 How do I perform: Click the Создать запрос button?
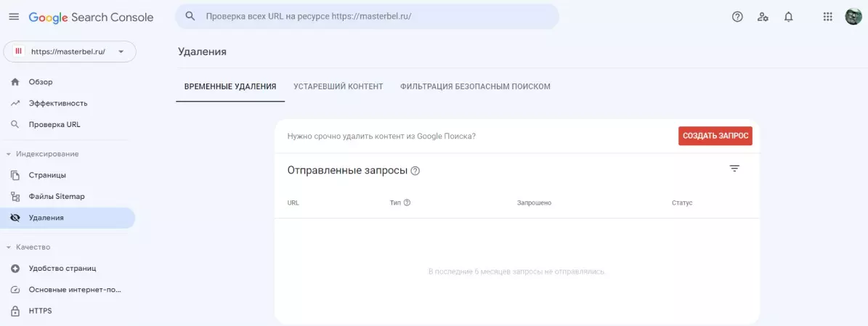pos(715,136)
